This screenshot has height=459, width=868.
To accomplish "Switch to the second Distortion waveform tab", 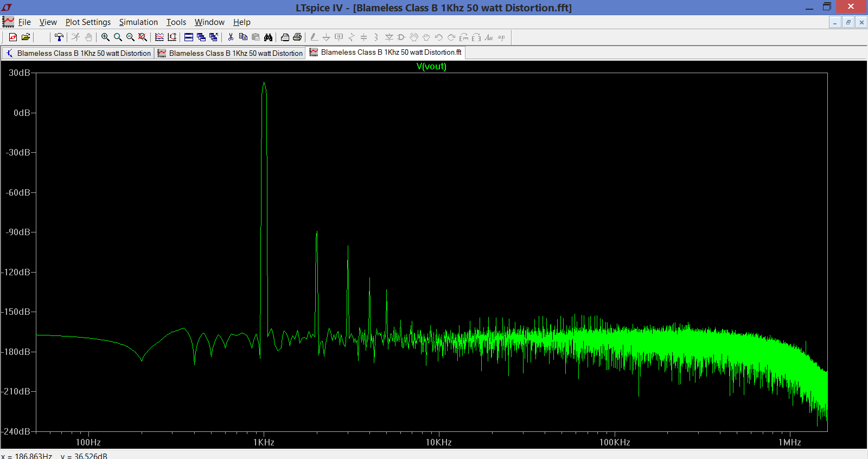I will click(230, 53).
